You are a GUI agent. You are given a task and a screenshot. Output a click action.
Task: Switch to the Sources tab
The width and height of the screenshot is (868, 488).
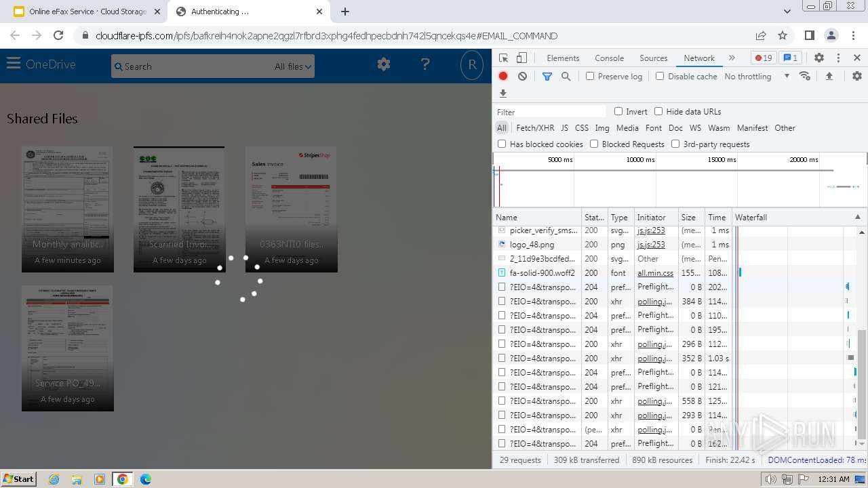coord(654,58)
